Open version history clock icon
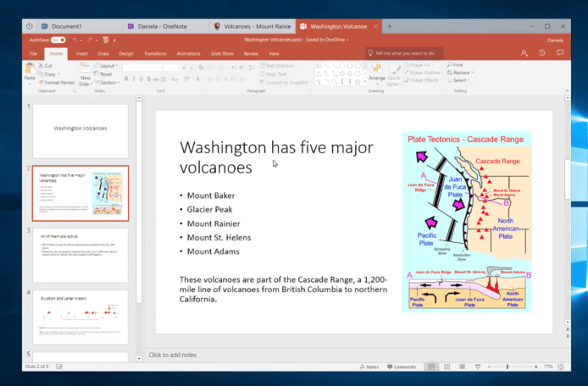Viewport: 588px width, 386px height. click(542, 53)
